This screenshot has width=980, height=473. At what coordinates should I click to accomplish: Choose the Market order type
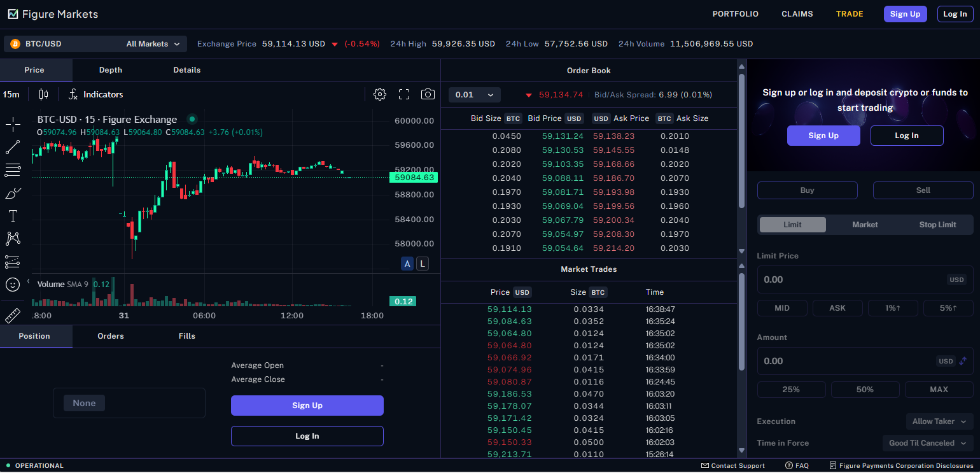865,225
